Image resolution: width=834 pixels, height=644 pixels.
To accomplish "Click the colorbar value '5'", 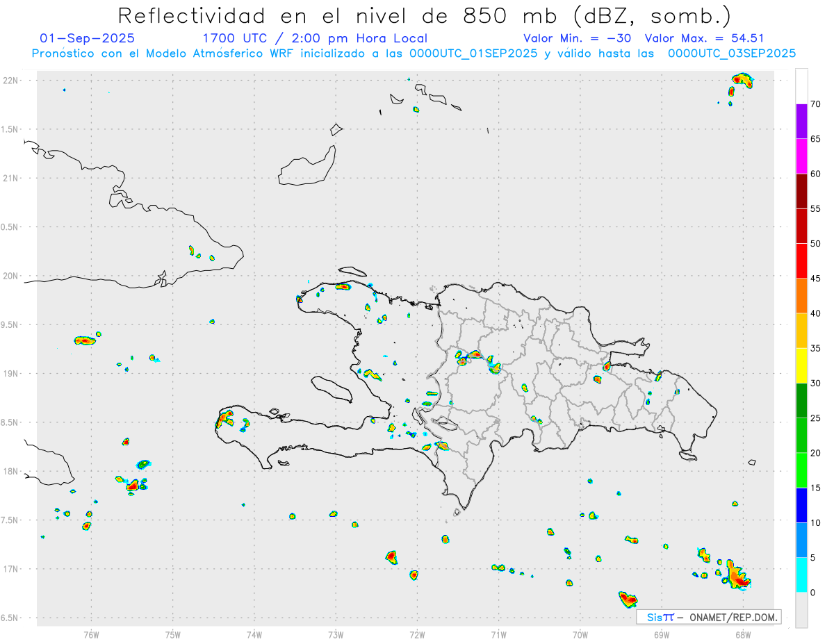I will pos(812,558).
